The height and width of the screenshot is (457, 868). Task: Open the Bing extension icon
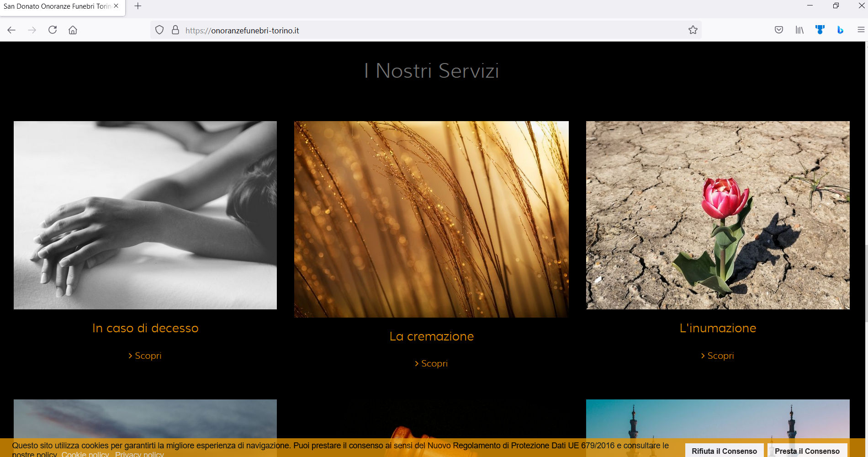pyautogui.click(x=840, y=30)
